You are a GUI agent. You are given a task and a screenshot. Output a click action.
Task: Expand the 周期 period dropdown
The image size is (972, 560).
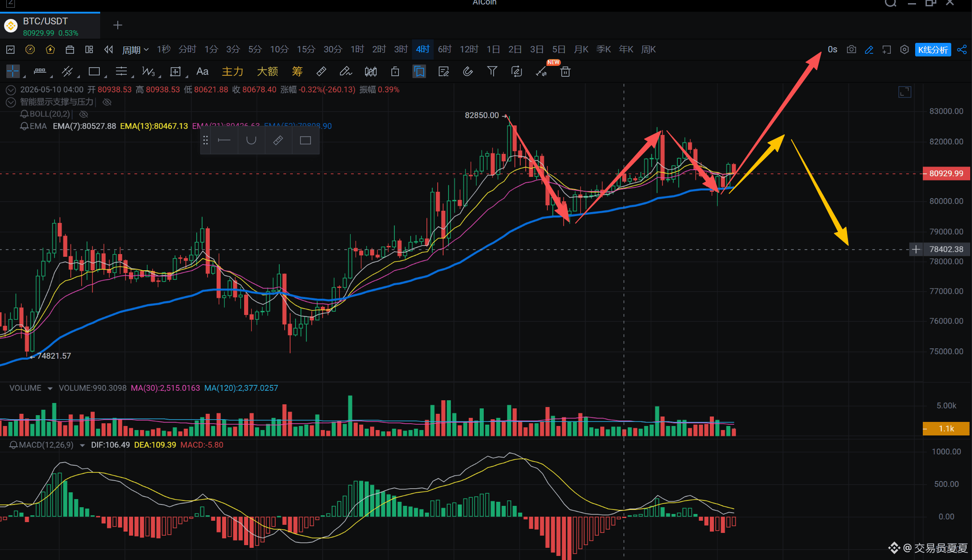135,50
